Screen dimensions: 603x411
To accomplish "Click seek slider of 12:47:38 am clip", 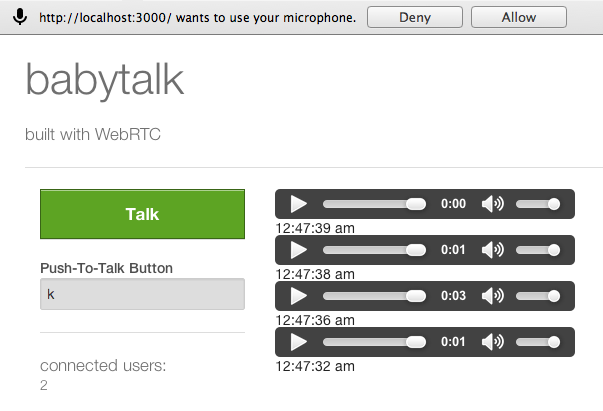I will click(x=374, y=250).
